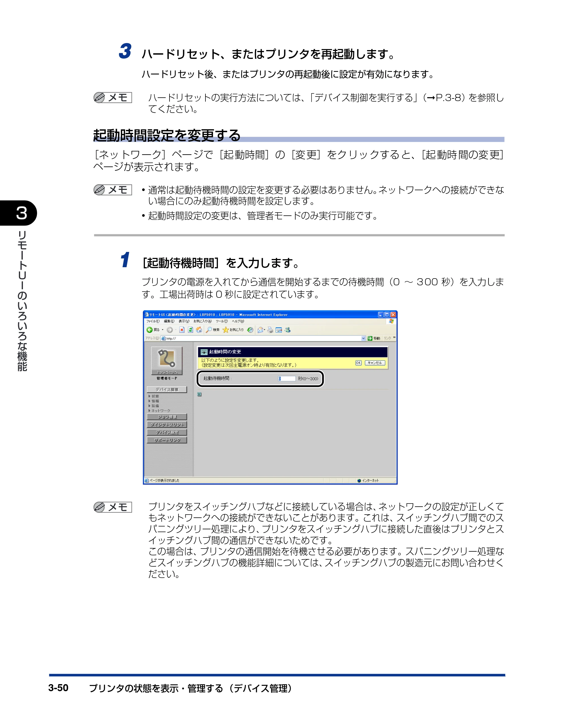Click the ジョブ管理 sidebar button
Image resolution: width=566 pixels, height=728 pixels.
coord(167,417)
